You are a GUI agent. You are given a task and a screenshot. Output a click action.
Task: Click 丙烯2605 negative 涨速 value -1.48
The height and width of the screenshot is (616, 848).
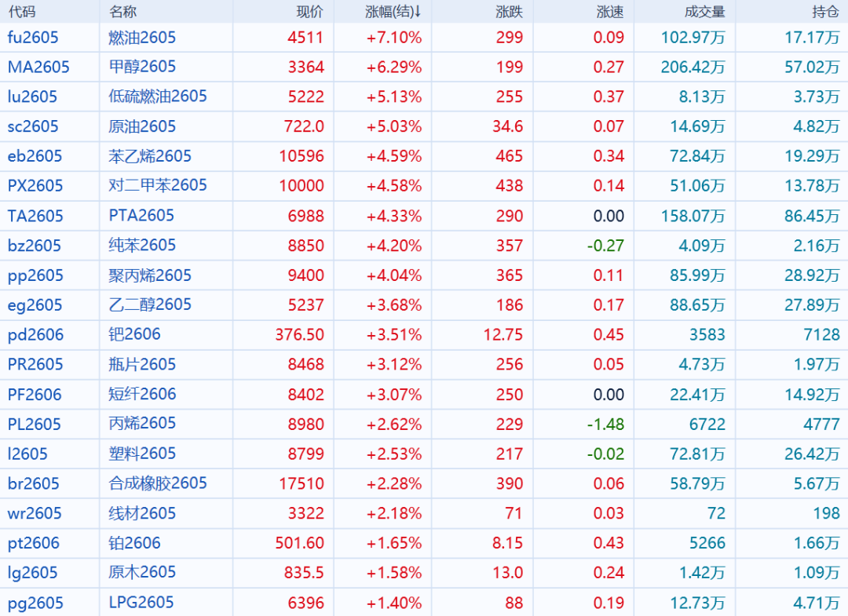(x=605, y=425)
